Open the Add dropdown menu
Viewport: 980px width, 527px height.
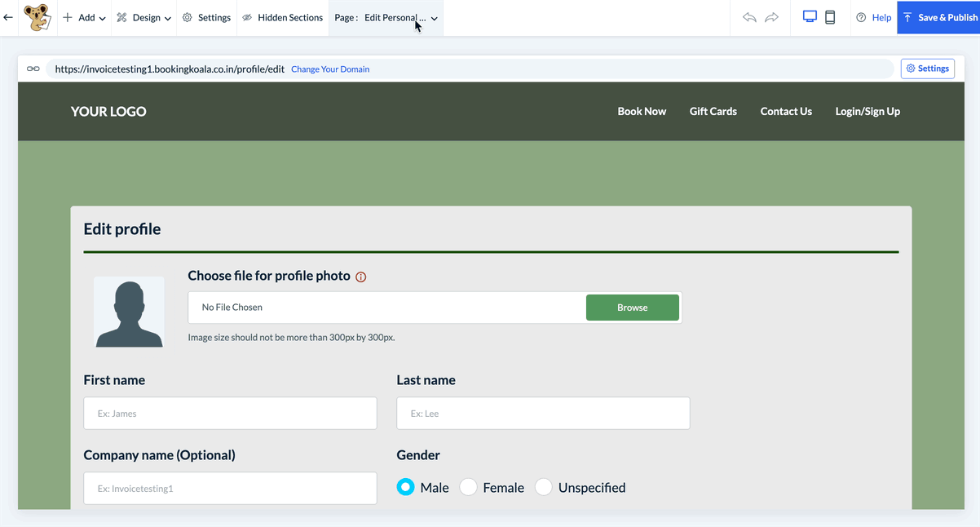[x=85, y=17]
